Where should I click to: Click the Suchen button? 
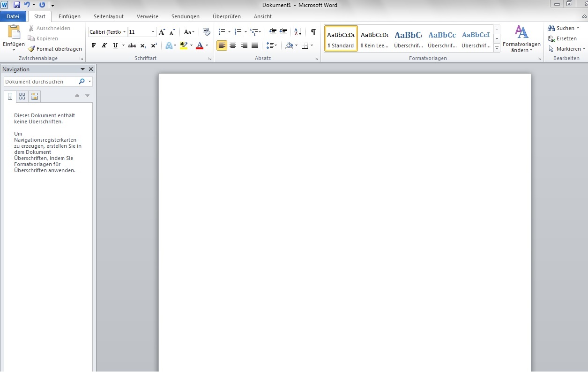[x=564, y=28]
